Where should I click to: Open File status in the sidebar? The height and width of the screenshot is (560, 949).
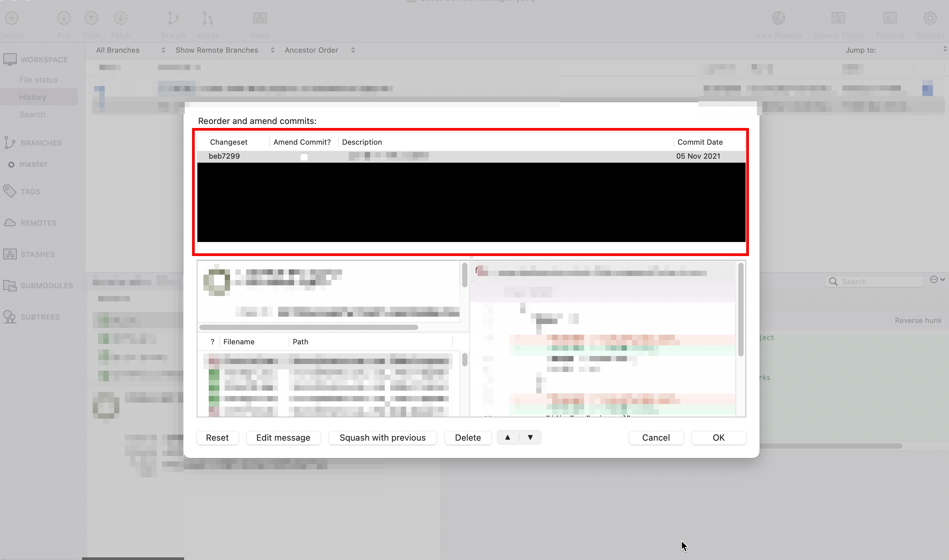click(38, 80)
